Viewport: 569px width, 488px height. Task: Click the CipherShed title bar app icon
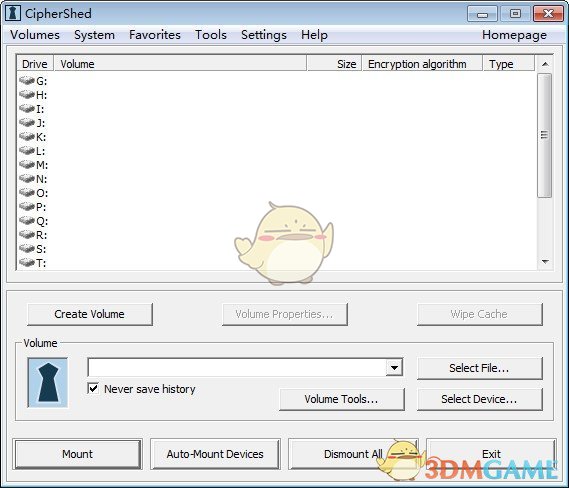pyautogui.click(x=13, y=13)
